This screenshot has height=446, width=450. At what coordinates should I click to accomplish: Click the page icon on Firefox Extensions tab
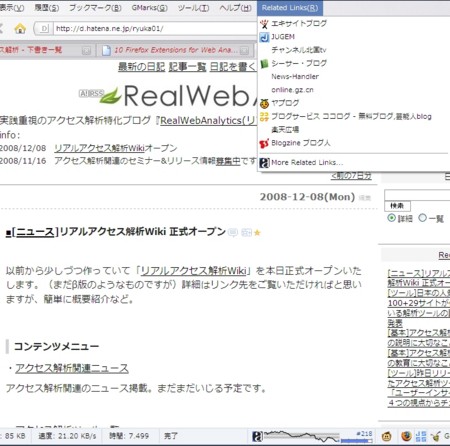coord(106,50)
